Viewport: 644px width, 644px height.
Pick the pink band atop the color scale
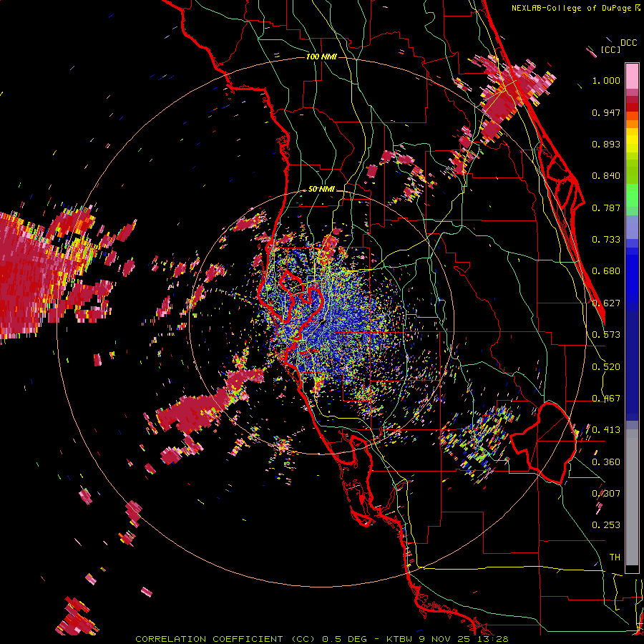point(632,76)
